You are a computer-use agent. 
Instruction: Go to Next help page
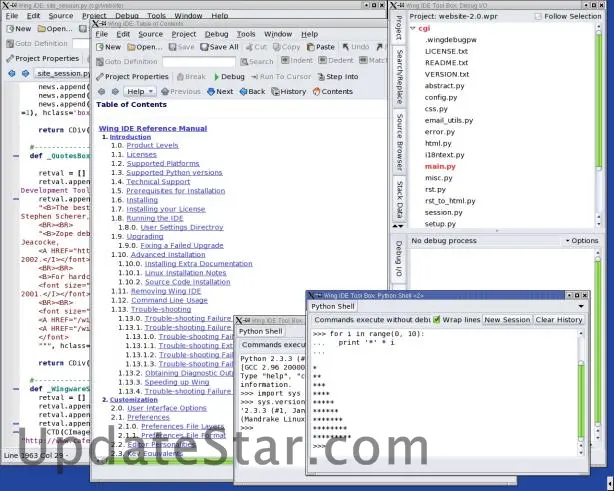pos(220,92)
